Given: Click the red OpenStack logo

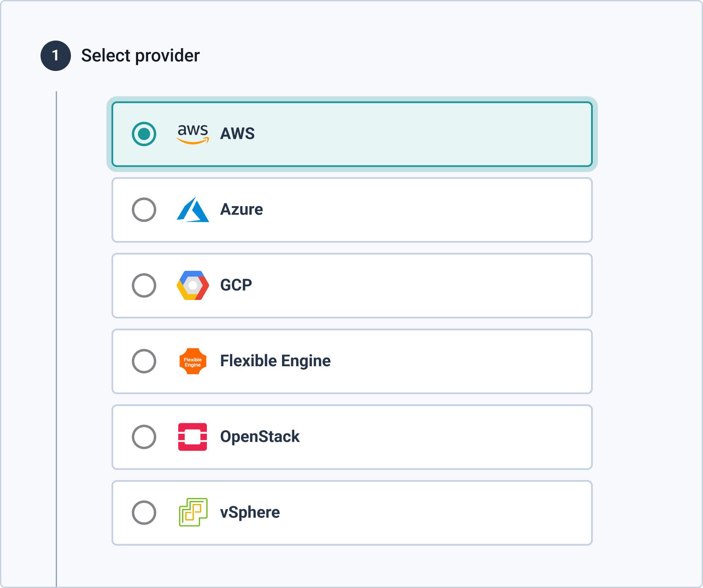Looking at the screenshot, I should (193, 437).
